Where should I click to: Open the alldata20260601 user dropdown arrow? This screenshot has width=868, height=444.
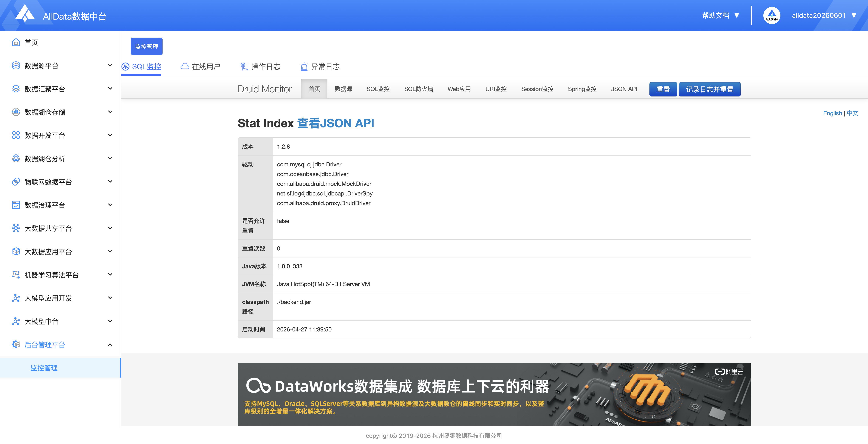click(x=854, y=15)
